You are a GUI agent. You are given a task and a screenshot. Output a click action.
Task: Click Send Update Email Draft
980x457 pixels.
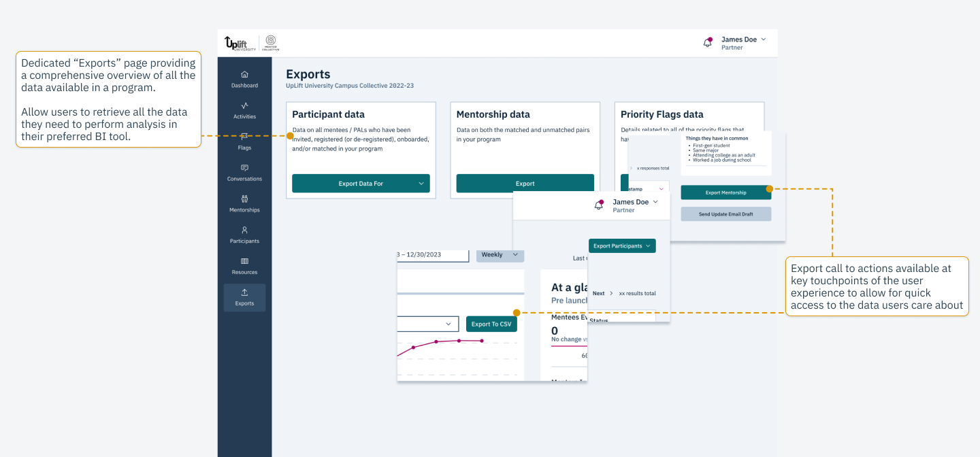[x=725, y=214]
